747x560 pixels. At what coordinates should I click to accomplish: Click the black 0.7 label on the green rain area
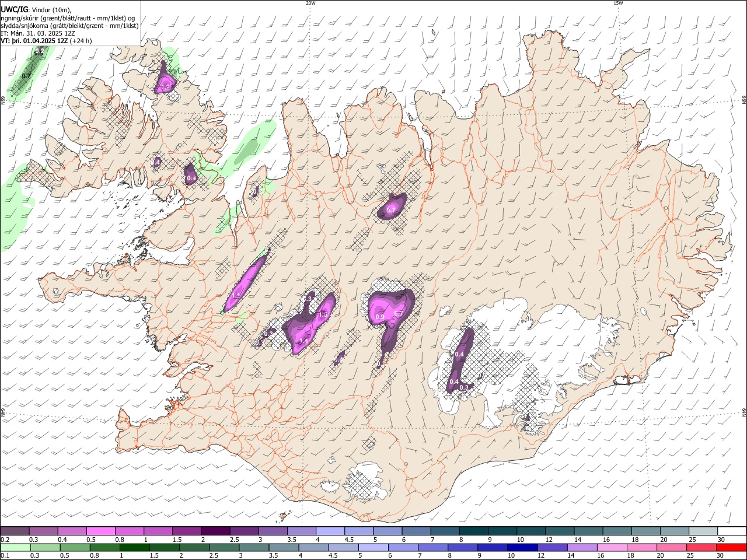pos(26,76)
